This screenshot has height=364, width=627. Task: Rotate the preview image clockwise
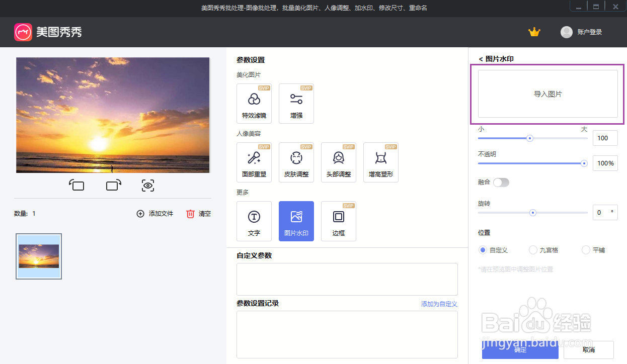(114, 186)
